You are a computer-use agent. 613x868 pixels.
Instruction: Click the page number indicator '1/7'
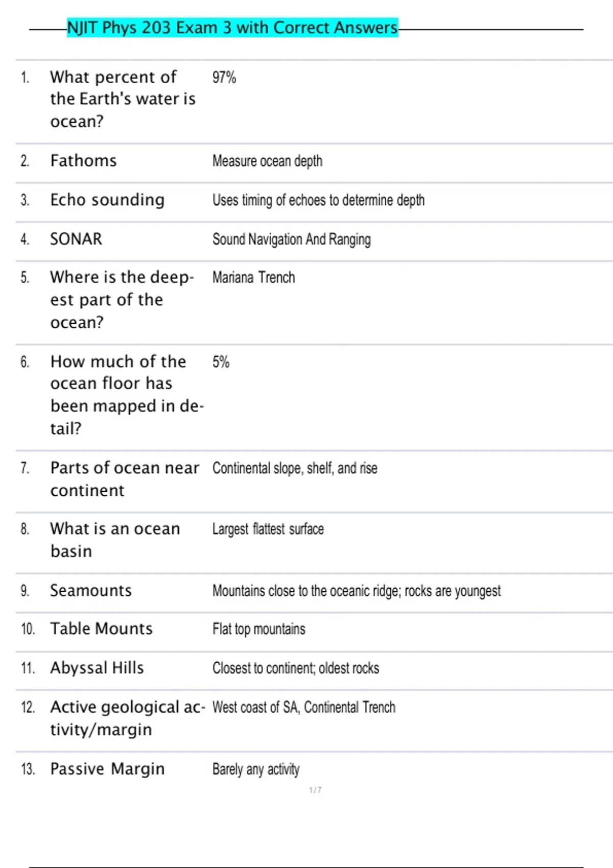click(315, 790)
